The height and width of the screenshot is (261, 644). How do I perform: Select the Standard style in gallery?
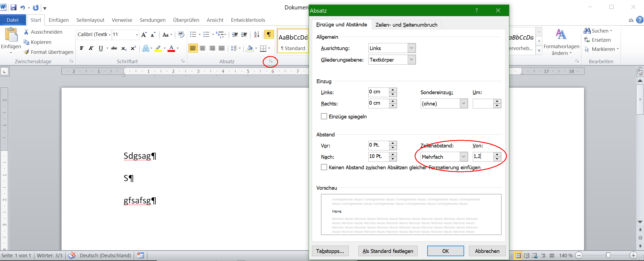(x=293, y=41)
